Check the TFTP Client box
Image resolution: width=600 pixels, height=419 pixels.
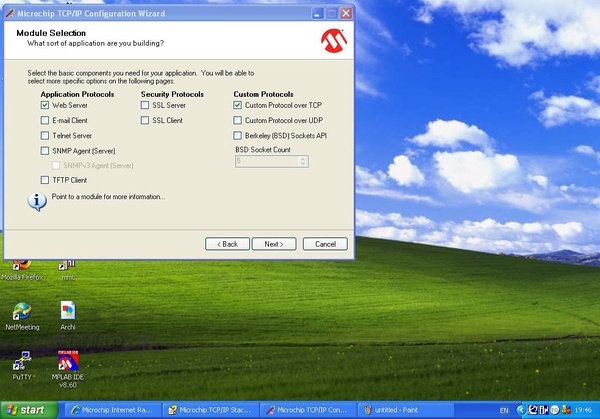[x=45, y=180]
